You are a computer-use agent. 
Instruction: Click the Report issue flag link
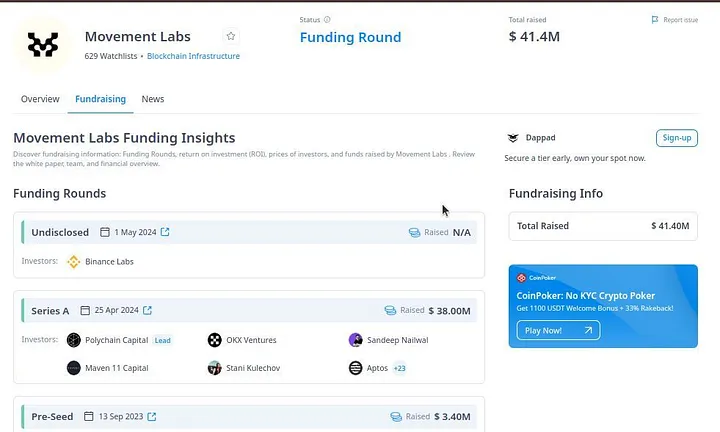675,20
